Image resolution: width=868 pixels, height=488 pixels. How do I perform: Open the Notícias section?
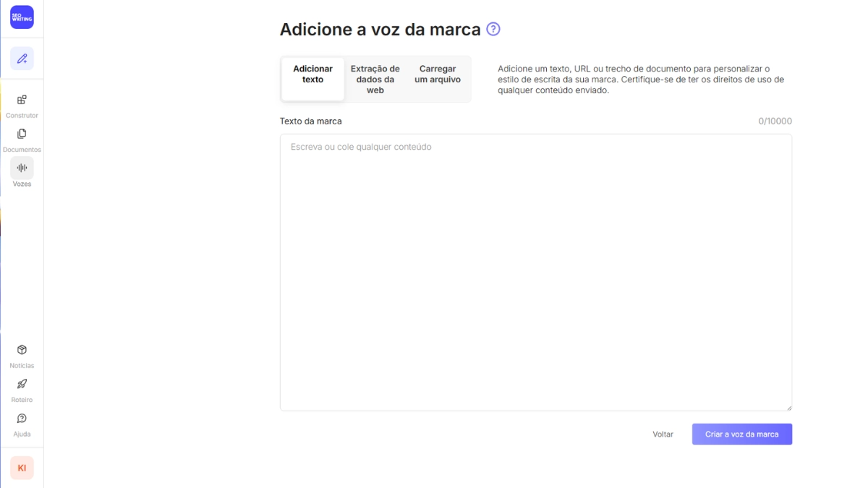pos(22,355)
